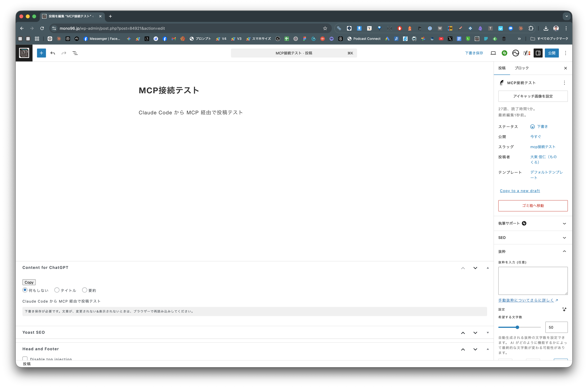Select the タイトル radio button

(57, 290)
